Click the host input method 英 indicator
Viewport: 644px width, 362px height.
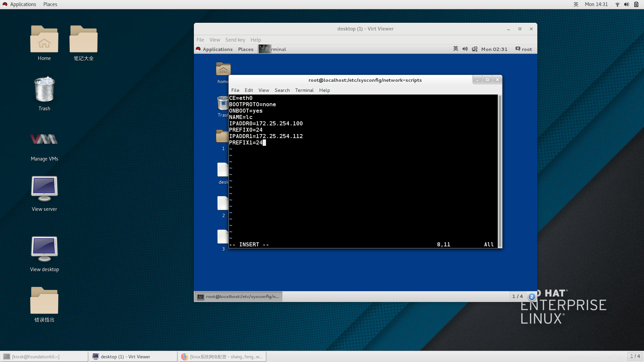(x=576, y=4)
